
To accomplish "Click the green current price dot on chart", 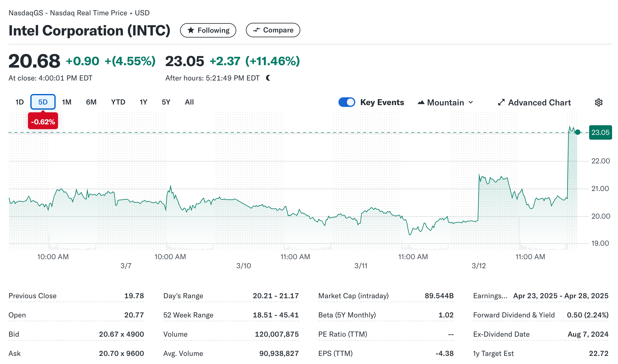I will point(578,132).
